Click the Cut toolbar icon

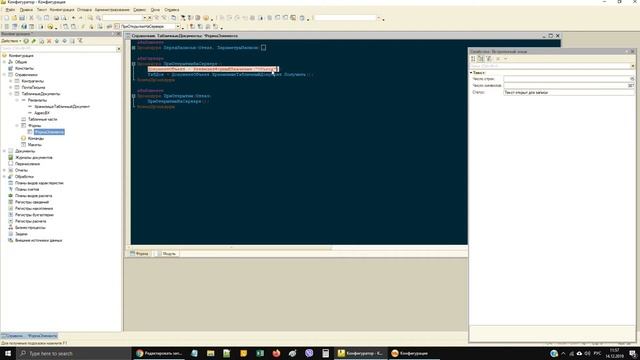click(31, 18)
